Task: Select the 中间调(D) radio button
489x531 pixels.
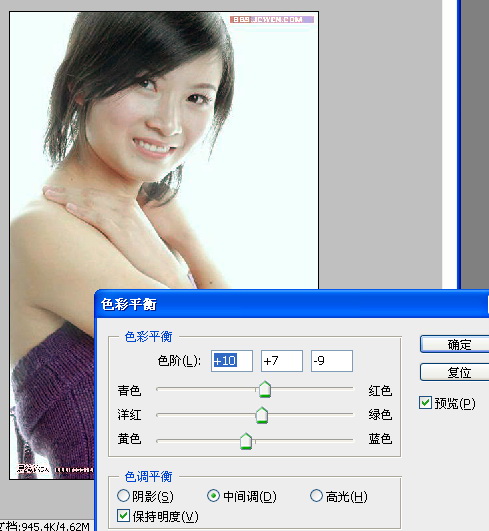Action: tap(213, 496)
